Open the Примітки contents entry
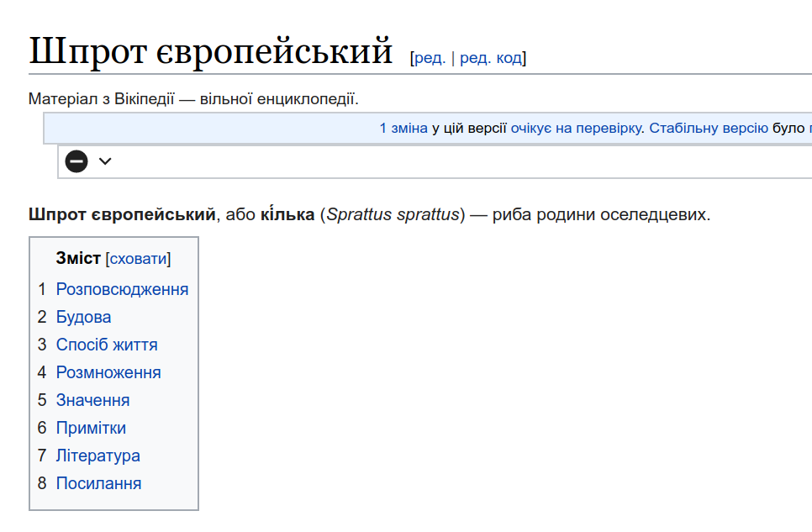The width and height of the screenshot is (812, 532). [x=91, y=428]
